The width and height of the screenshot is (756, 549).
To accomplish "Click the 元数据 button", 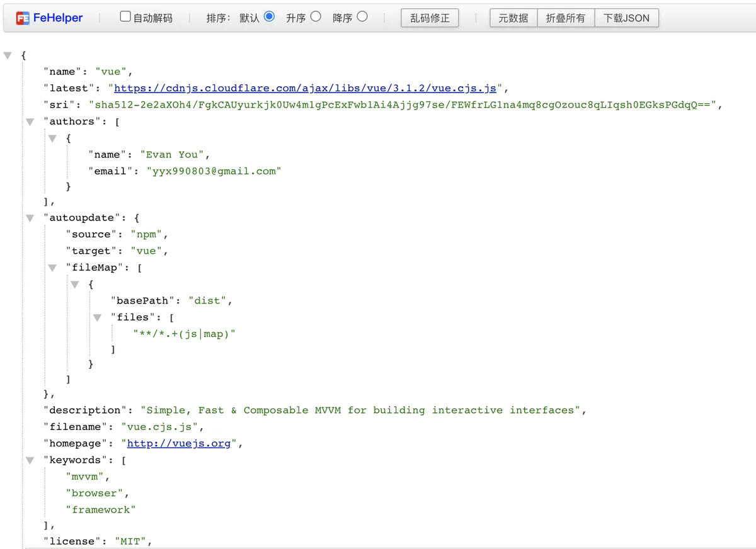I will pyautogui.click(x=513, y=18).
